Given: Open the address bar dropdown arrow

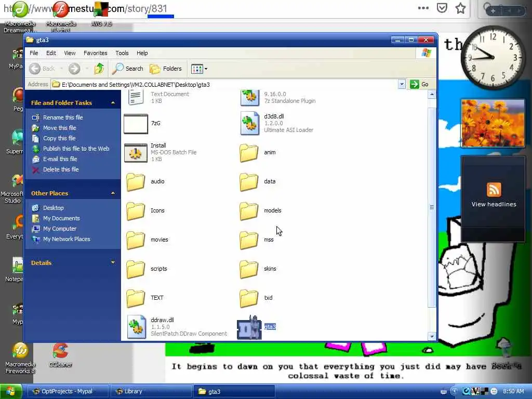Looking at the screenshot, I should (x=402, y=84).
